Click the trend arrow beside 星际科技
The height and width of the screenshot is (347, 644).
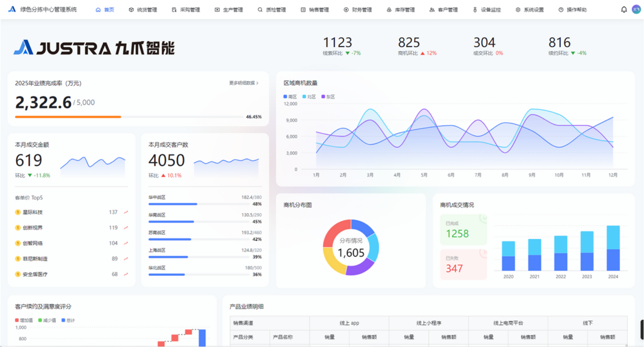[126, 212]
